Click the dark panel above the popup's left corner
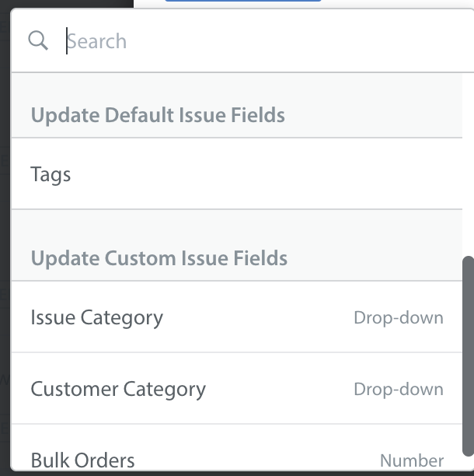 point(67,3)
